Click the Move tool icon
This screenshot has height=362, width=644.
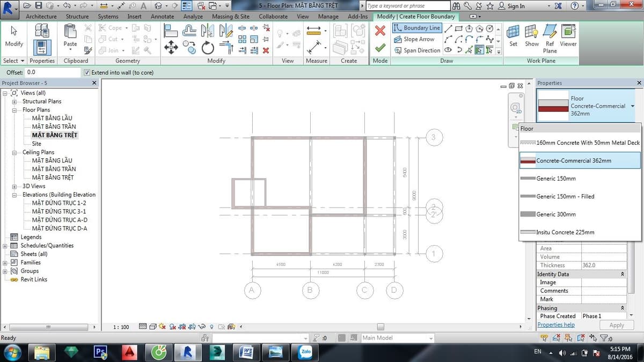pyautogui.click(x=171, y=48)
